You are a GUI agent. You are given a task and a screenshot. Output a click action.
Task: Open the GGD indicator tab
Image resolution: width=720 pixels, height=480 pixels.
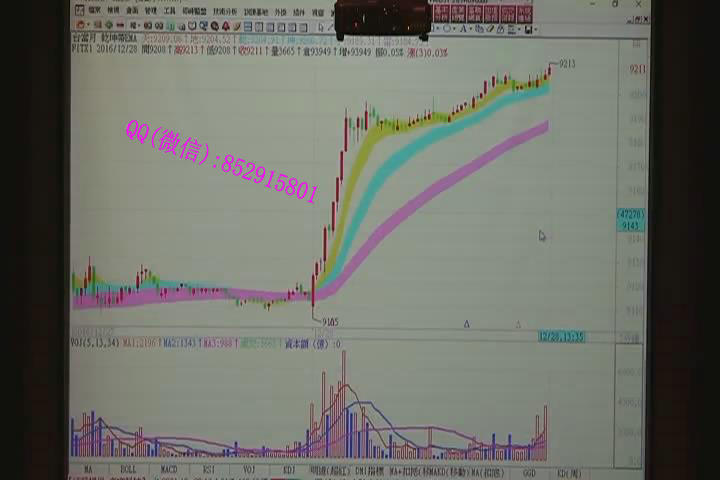pos(529,468)
